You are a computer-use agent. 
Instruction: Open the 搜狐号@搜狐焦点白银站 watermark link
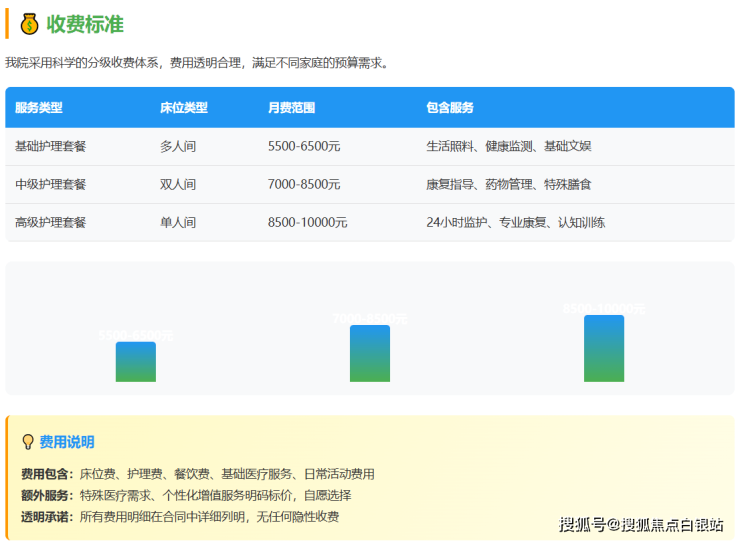pyautogui.click(x=641, y=525)
